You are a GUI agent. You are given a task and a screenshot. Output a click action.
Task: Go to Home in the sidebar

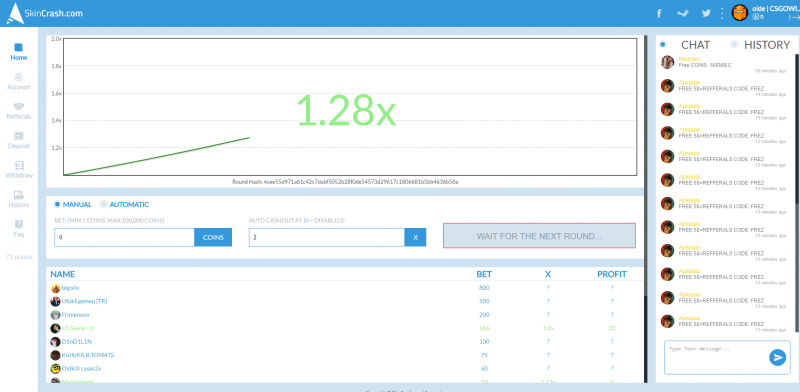[19, 52]
